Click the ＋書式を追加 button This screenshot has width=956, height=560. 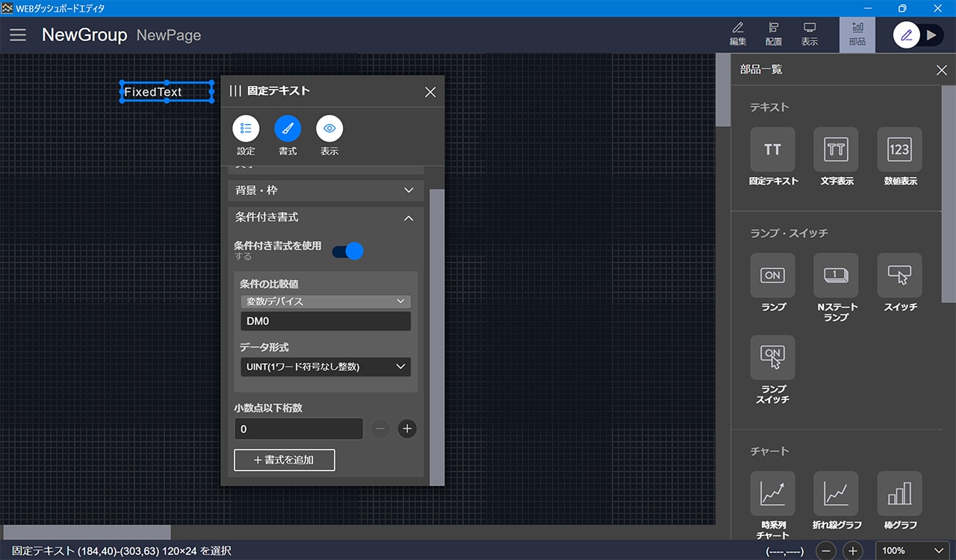[x=285, y=460]
